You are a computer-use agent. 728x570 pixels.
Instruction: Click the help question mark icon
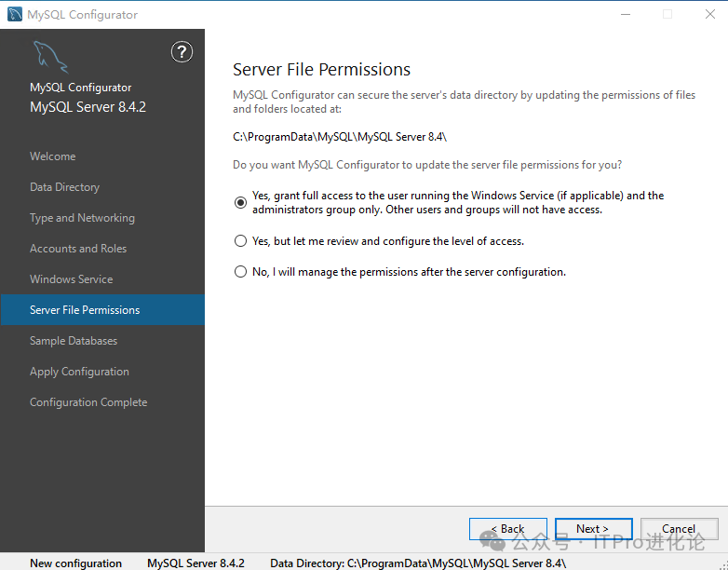point(182,52)
